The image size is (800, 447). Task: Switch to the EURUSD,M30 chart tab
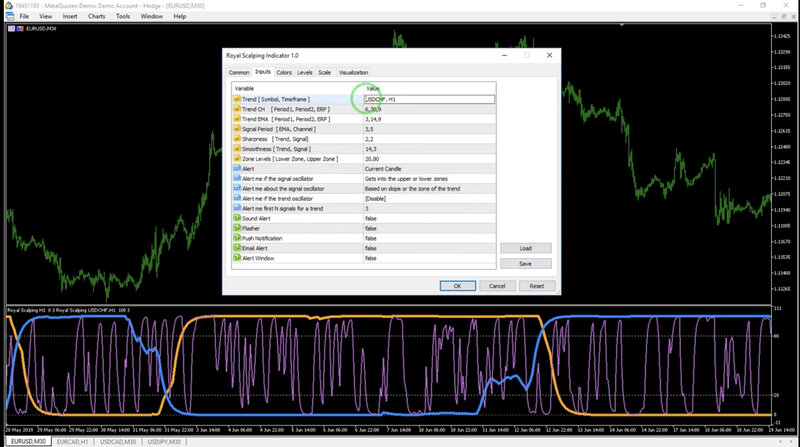pos(29,441)
